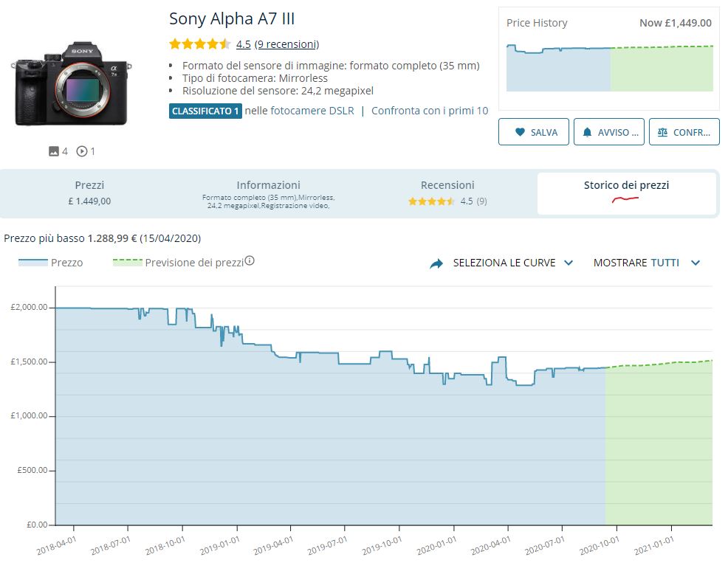The height and width of the screenshot is (574, 728).
Task: Click the rating stars in the Recensioni tab
Action: tap(431, 201)
